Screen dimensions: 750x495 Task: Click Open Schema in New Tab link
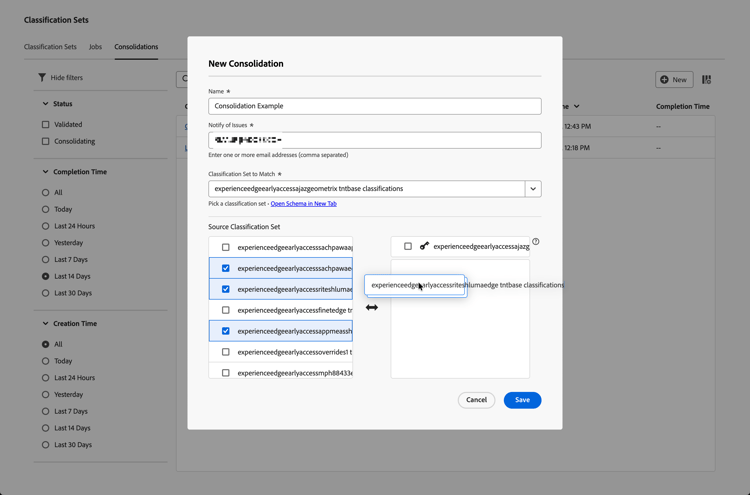click(x=304, y=204)
